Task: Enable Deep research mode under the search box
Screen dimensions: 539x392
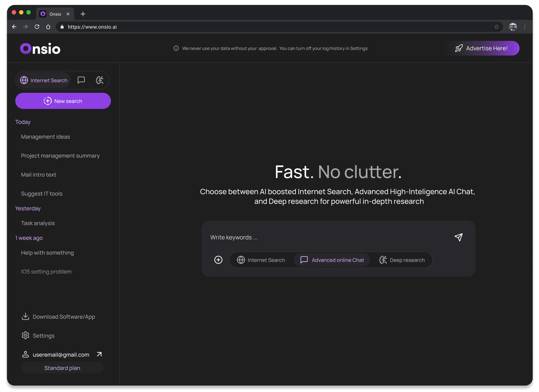Action: click(402, 260)
